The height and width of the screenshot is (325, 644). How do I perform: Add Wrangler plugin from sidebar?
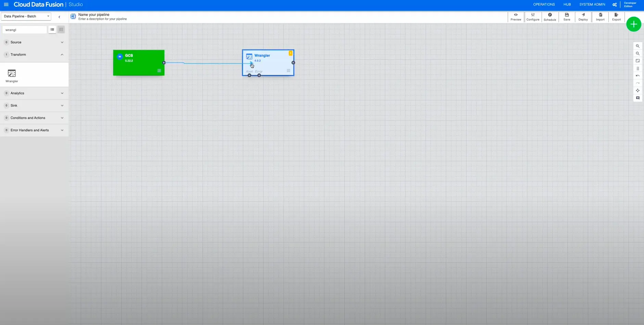[x=12, y=76]
